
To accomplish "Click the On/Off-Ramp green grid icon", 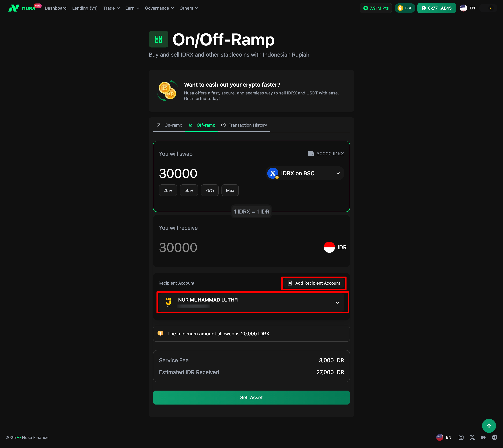I will 158,39.
